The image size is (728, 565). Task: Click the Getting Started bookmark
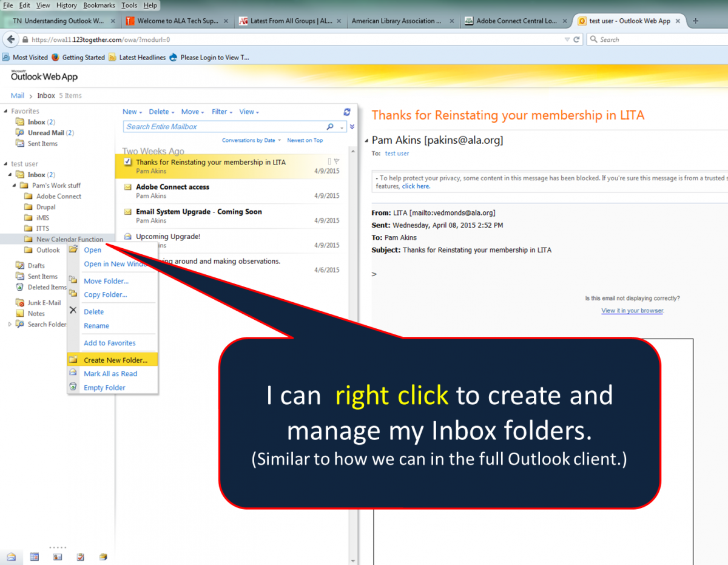78,58
